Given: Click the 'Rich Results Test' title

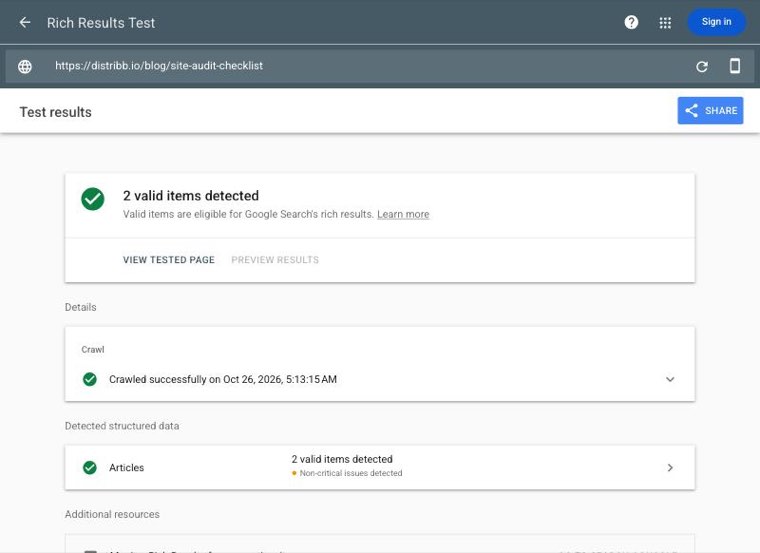Looking at the screenshot, I should (x=101, y=23).
